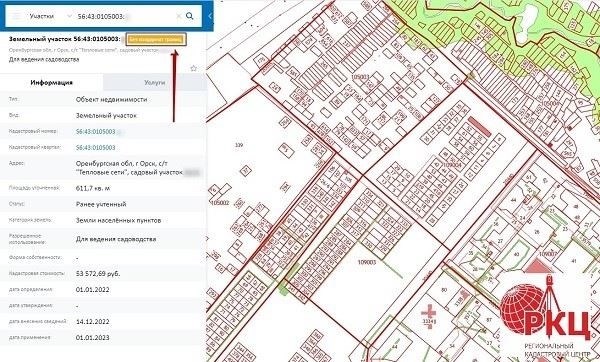Collapse the info panel with the chevron

coord(210,16)
